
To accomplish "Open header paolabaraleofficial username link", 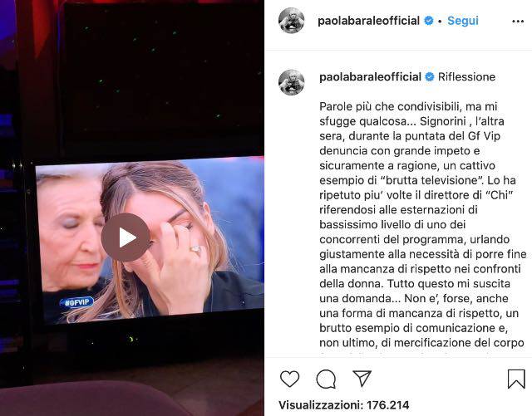I will tap(368, 21).
